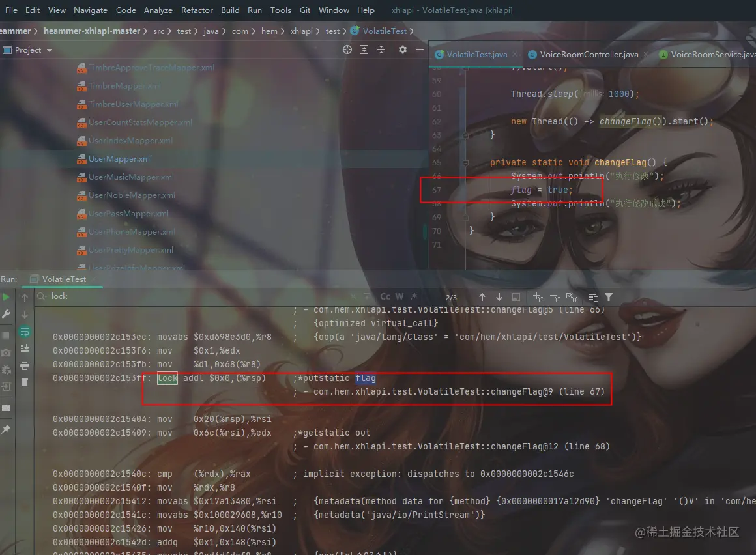Click the 'hem' breadcrumb
The width and height of the screenshot is (756, 555).
click(x=269, y=31)
